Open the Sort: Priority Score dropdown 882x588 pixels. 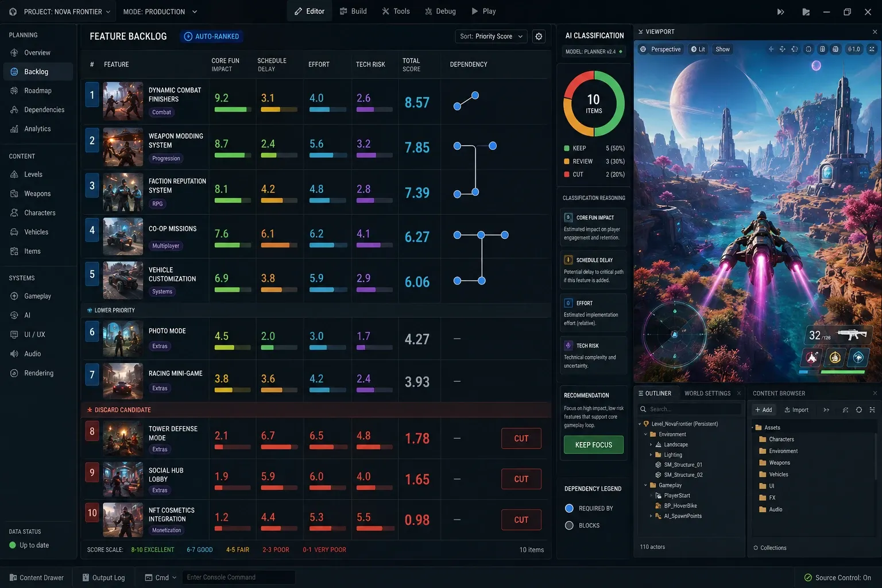491,36
